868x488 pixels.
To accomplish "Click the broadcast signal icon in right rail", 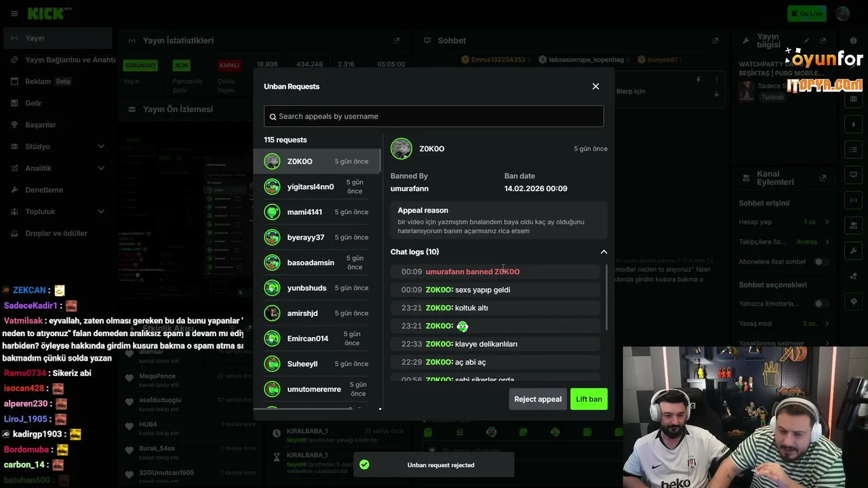I will tap(854, 200).
